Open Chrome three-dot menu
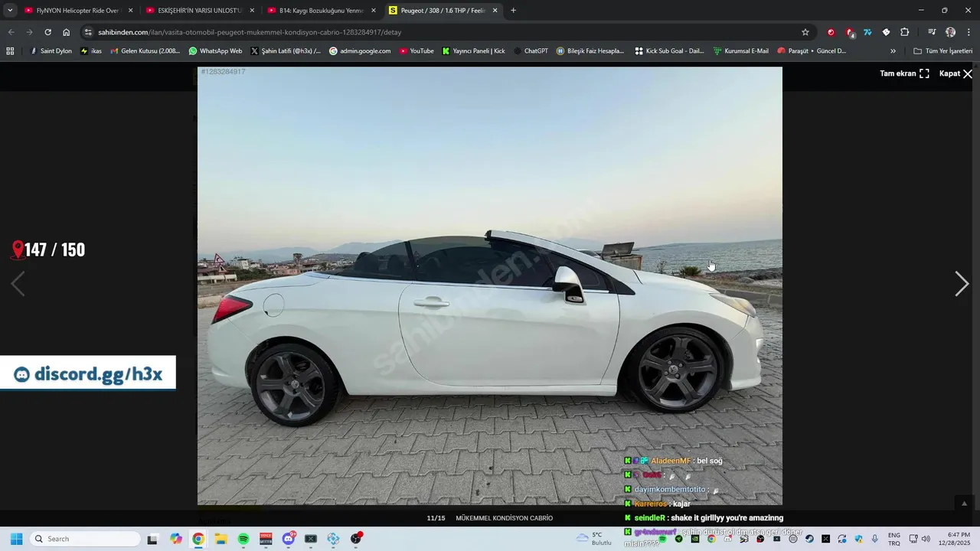 (x=969, y=32)
